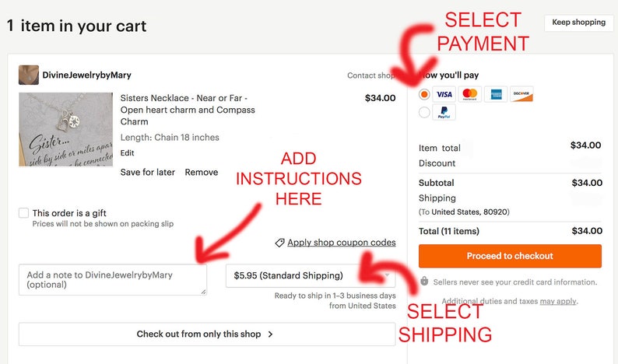Viewport: 618px width, 364px height.
Task: Remove the Sisters Necklace from cart
Action: pos(202,172)
